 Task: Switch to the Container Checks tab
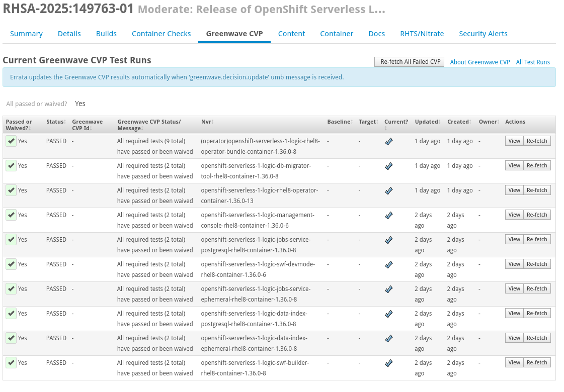pos(161,34)
